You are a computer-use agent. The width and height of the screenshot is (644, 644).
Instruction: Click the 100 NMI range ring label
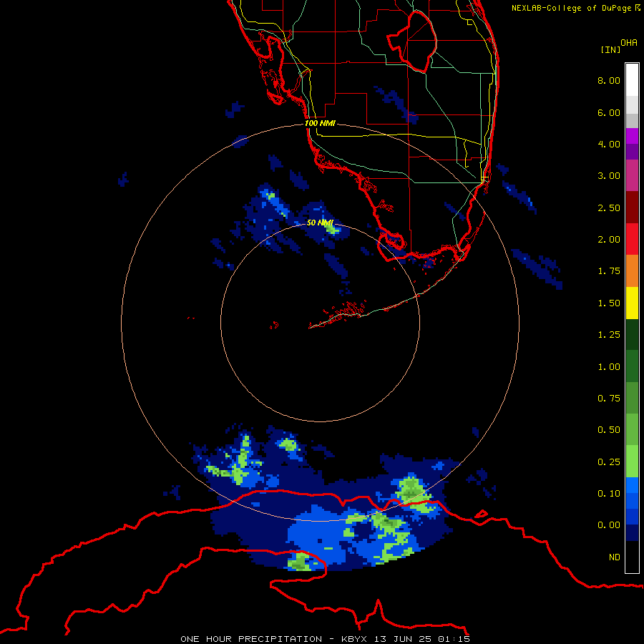pyautogui.click(x=320, y=123)
